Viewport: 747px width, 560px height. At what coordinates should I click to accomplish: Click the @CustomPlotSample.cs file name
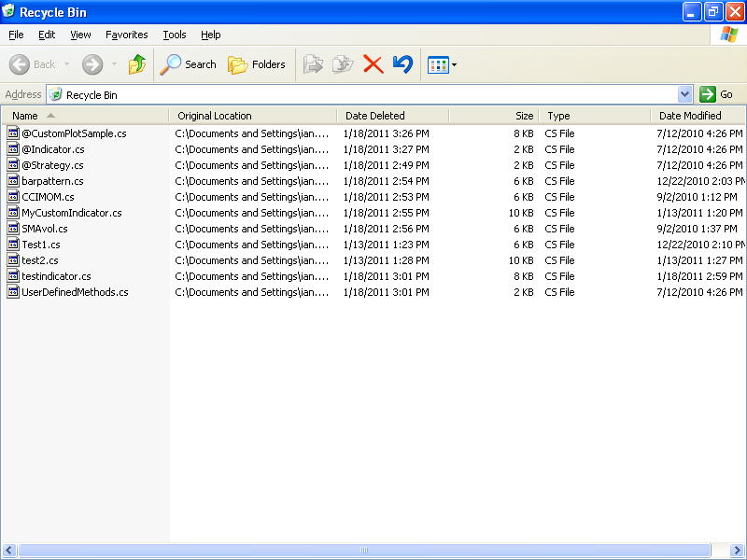[74, 133]
